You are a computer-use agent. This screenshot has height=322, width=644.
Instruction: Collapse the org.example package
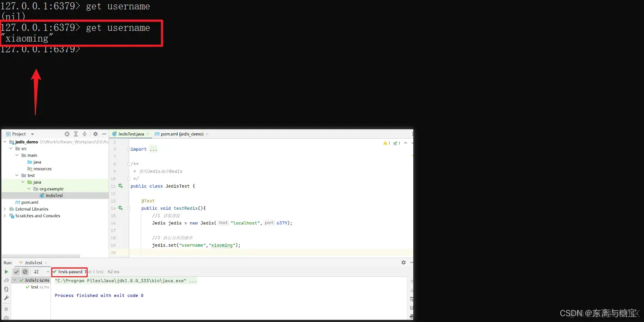pos(30,189)
